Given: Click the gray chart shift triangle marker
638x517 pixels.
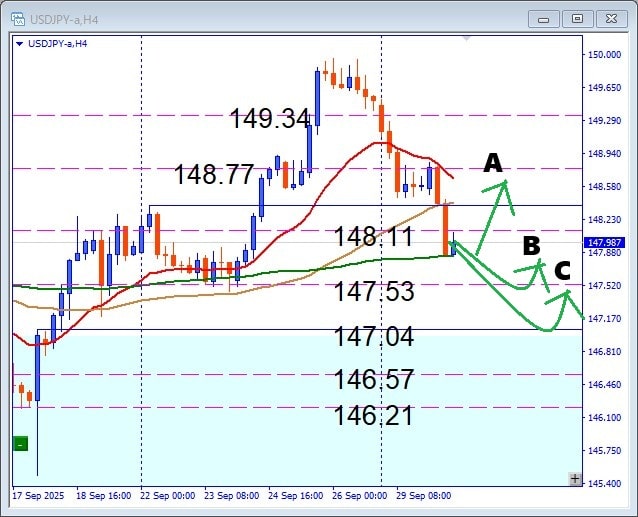Looking at the screenshot, I should tap(466, 40).
